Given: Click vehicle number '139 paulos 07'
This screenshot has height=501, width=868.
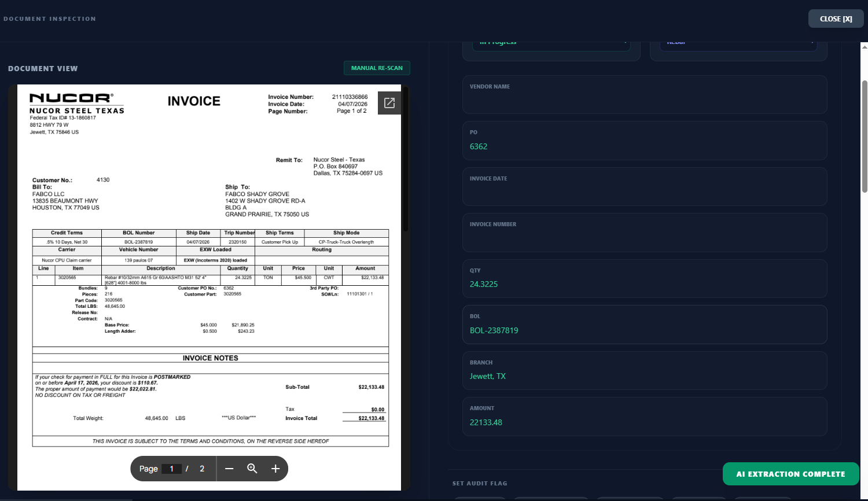Looking at the screenshot, I should pos(139,260).
